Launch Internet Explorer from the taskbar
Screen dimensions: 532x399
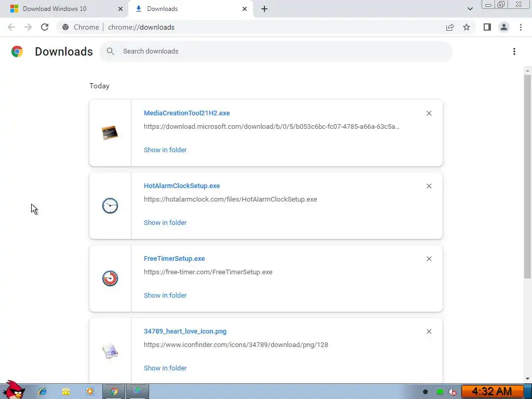(43, 392)
